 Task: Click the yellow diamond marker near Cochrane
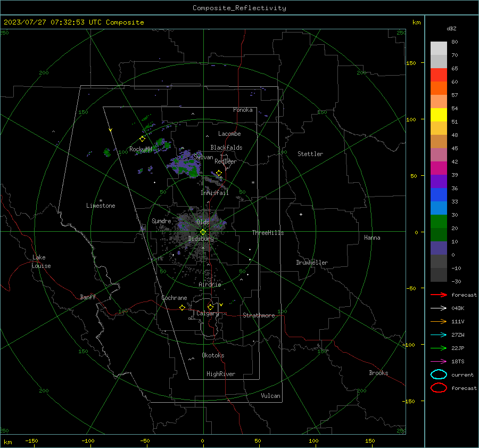coord(182,307)
